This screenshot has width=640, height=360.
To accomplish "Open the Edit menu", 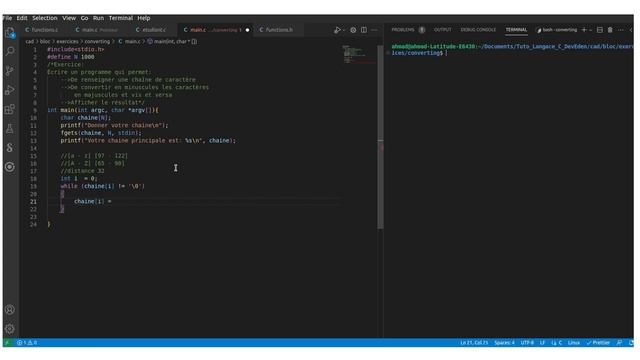I will click(x=22, y=18).
